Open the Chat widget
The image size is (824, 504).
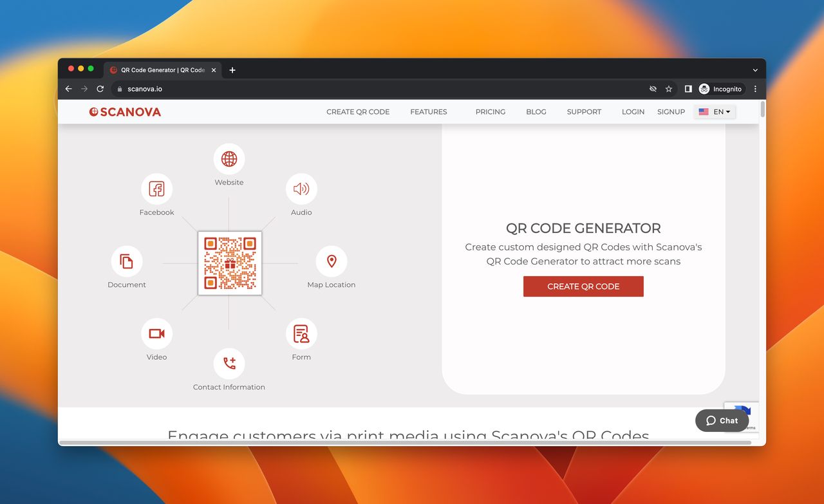(722, 420)
